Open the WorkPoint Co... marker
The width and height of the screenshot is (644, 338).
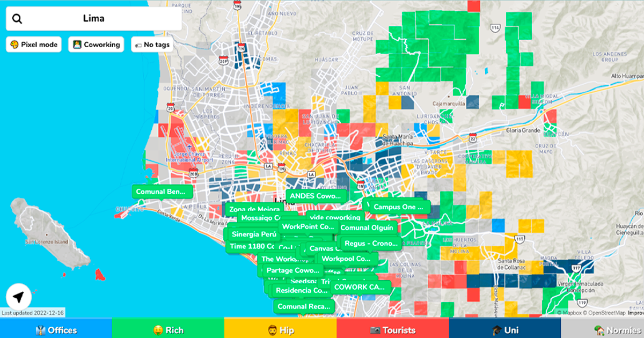tap(308, 227)
